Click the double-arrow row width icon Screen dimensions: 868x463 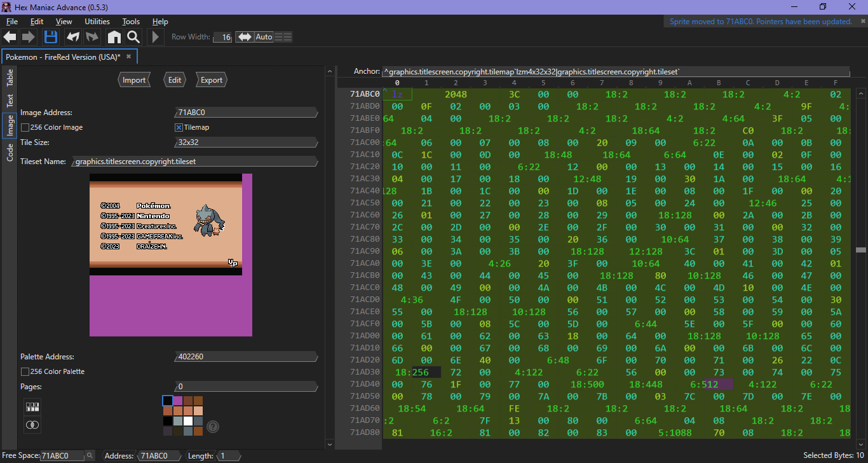[x=244, y=37]
